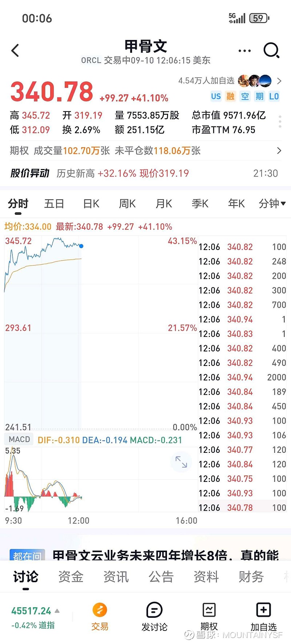Select the 五日 five-day chart tab
The image size is (291, 644).
(x=54, y=204)
